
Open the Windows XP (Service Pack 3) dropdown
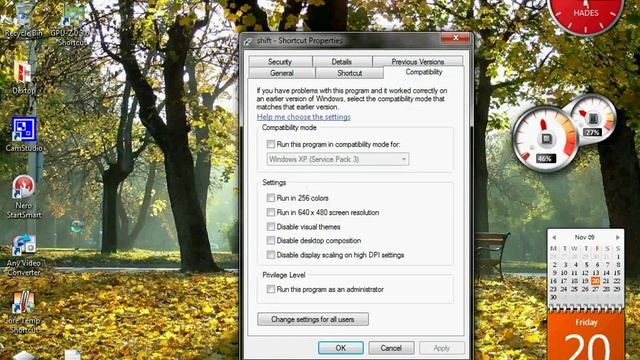(338, 159)
